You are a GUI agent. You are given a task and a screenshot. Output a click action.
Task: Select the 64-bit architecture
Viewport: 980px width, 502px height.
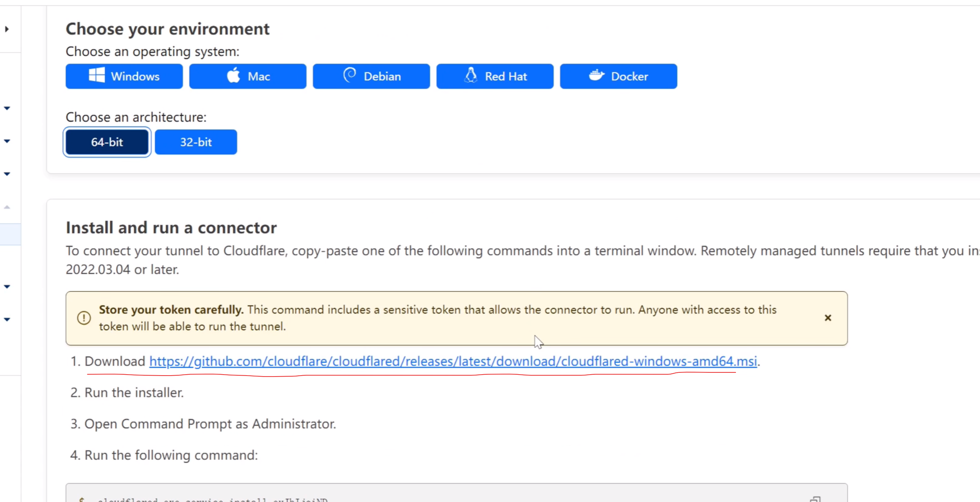107,142
